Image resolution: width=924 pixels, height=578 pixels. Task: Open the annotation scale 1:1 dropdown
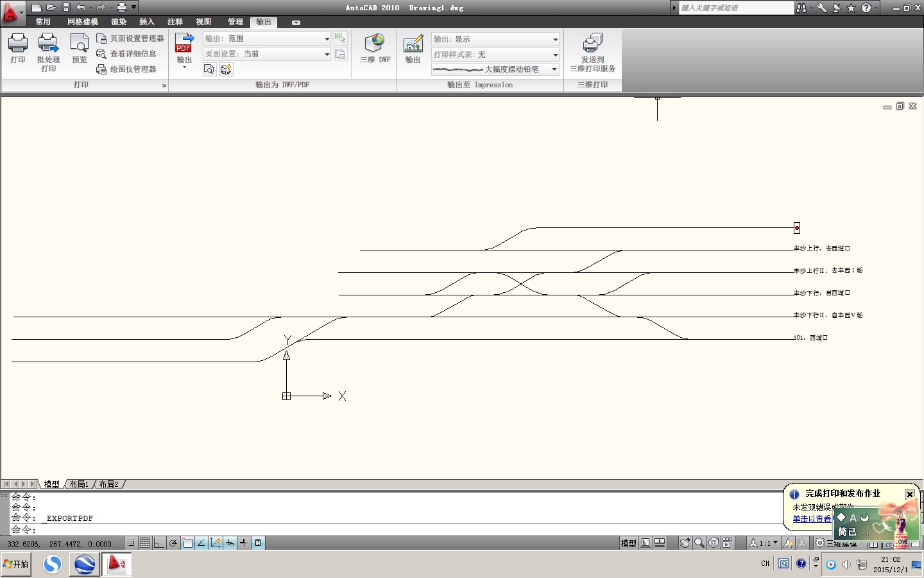(x=764, y=543)
